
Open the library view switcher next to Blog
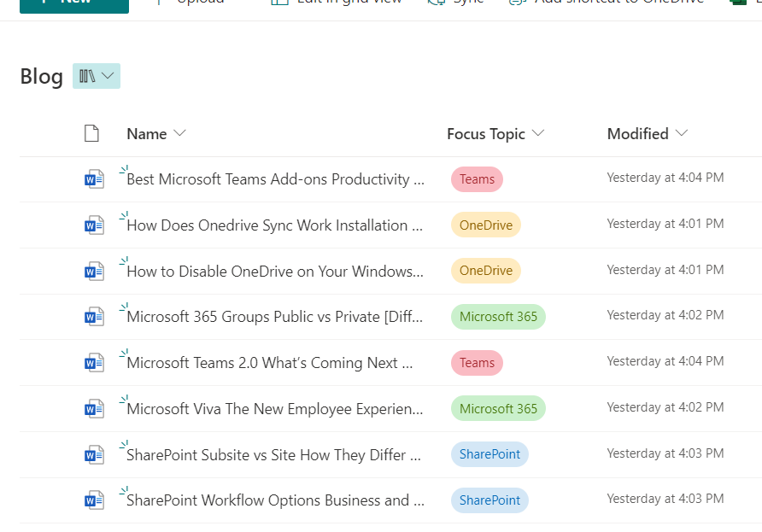[x=97, y=76]
